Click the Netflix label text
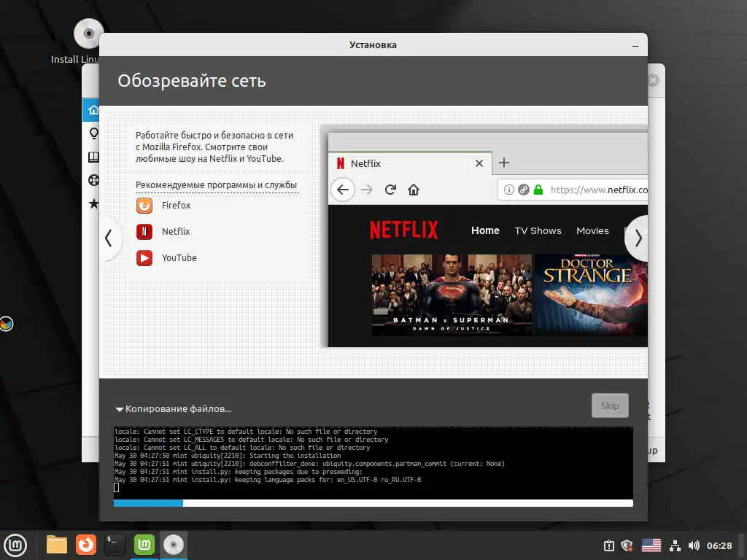This screenshot has height=560, width=747. pos(176,232)
